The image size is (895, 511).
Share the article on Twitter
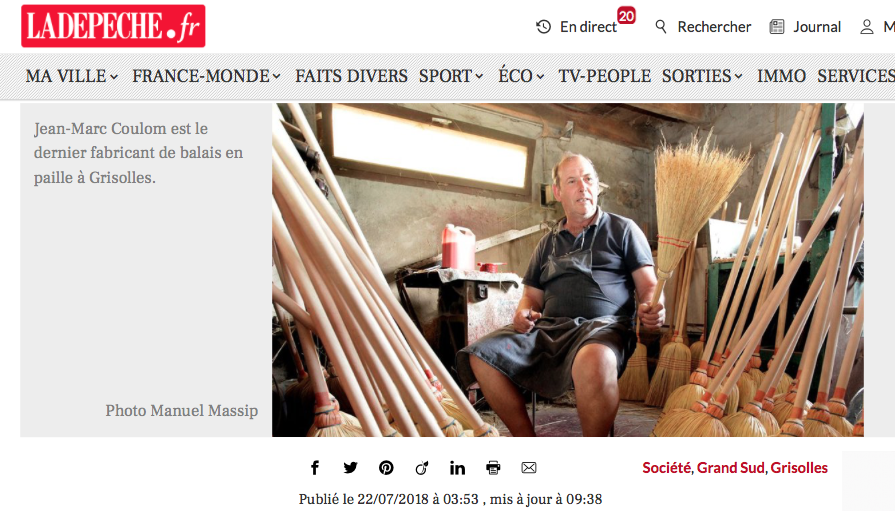(x=350, y=468)
